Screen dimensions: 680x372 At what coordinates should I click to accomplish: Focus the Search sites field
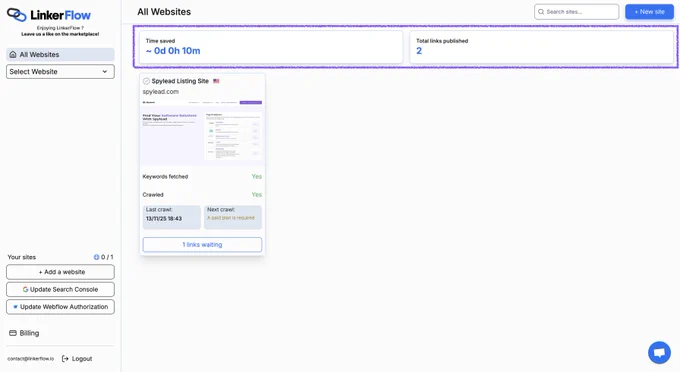pyautogui.click(x=576, y=12)
